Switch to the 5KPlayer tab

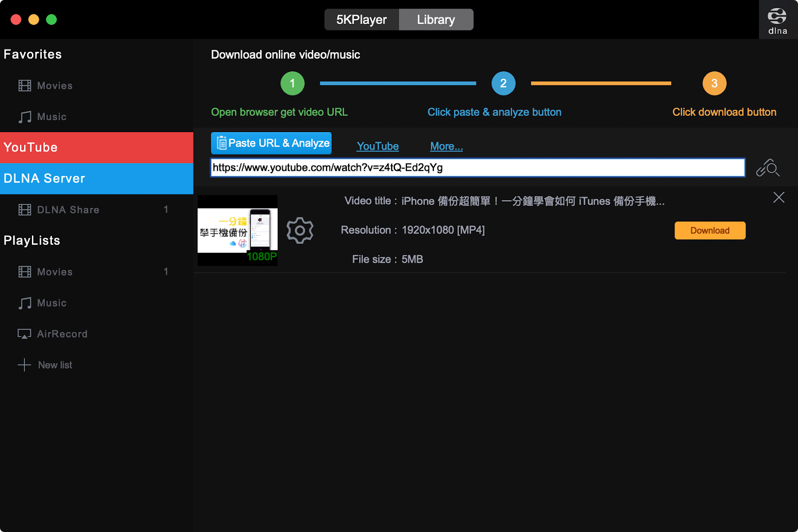tap(362, 19)
